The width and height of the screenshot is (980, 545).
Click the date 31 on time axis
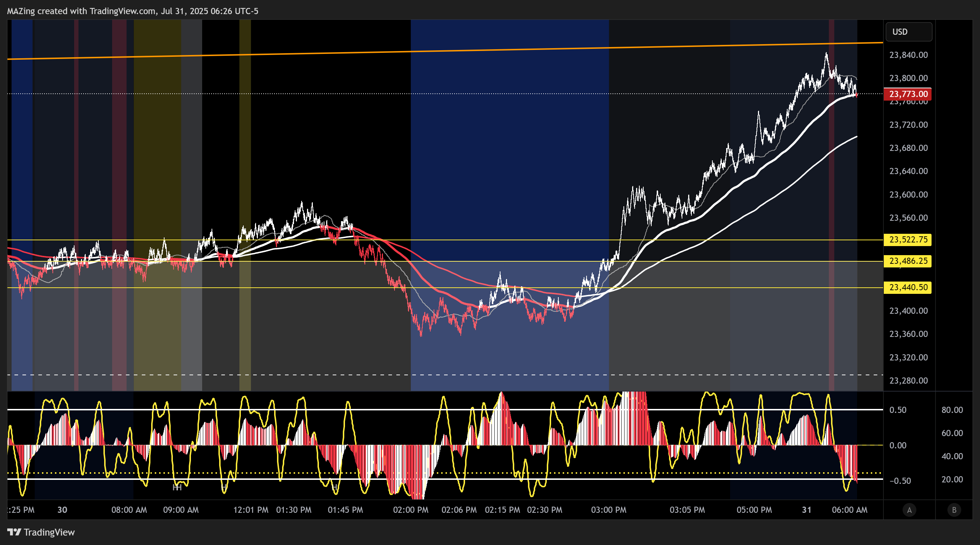coord(807,510)
